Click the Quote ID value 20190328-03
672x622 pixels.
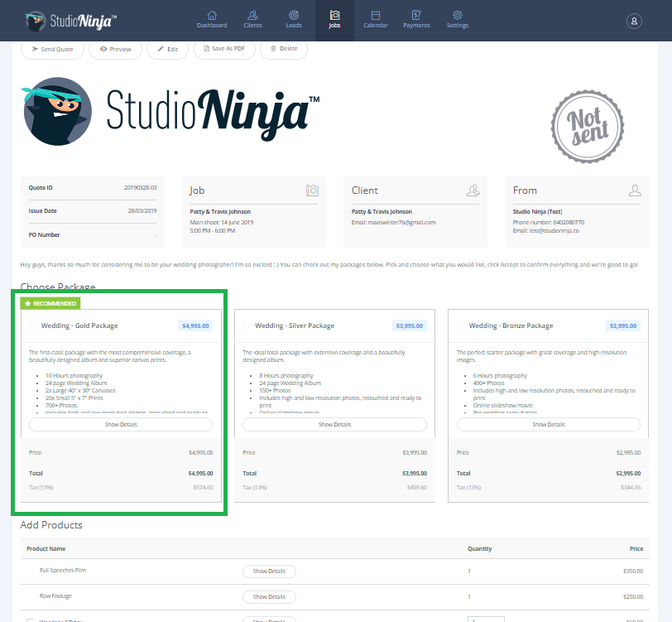[x=140, y=187]
